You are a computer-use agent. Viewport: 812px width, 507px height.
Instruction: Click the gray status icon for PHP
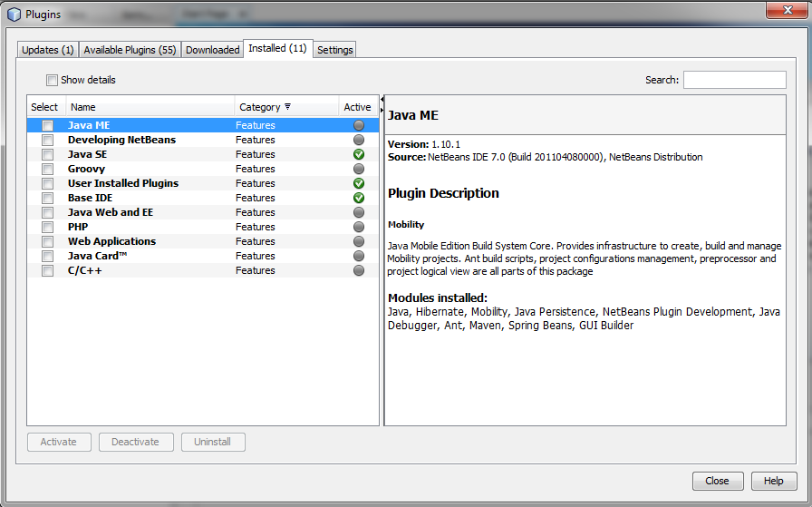pos(358,227)
